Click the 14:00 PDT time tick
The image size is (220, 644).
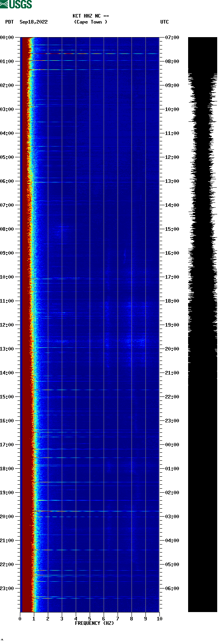(x=7, y=373)
